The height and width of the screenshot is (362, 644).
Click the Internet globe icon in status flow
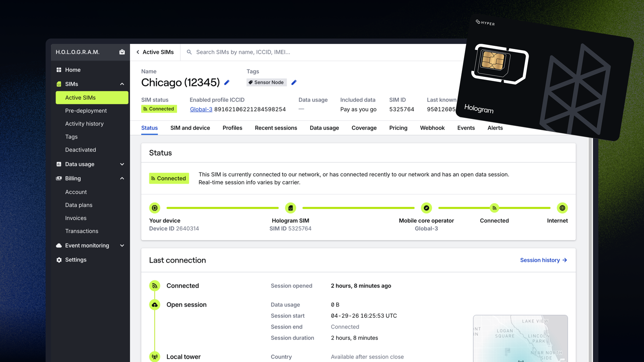pos(562,208)
